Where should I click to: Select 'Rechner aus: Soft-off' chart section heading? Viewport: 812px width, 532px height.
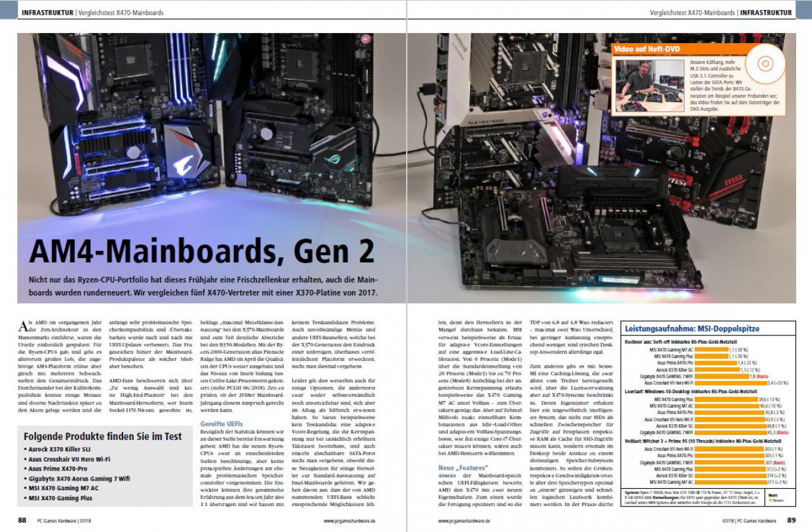click(x=681, y=342)
